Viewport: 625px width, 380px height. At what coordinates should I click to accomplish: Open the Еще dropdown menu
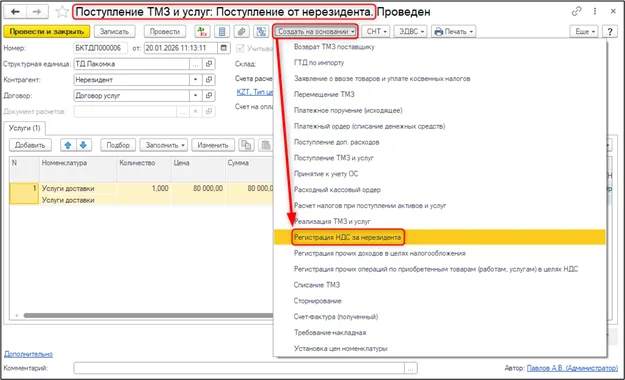(x=584, y=32)
